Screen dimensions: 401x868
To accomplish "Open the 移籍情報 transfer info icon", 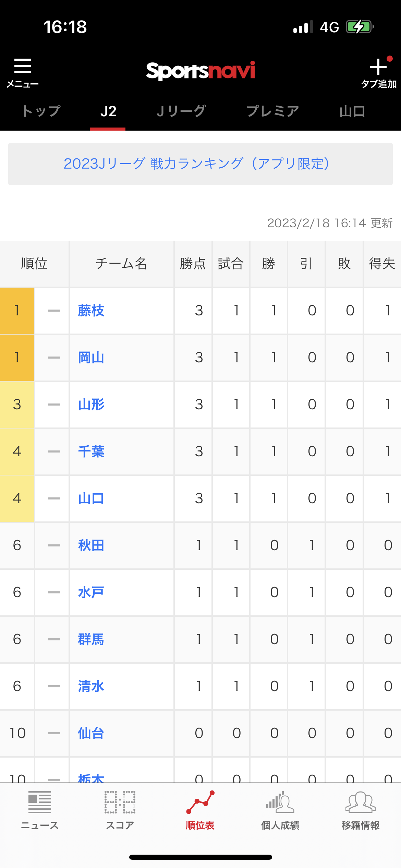I will (x=361, y=802).
